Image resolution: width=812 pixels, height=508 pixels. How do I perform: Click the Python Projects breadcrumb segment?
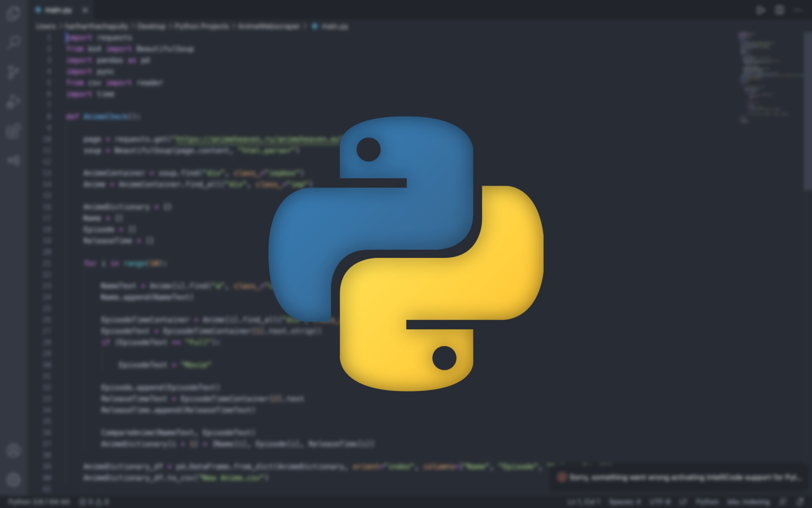click(x=202, y=26)
